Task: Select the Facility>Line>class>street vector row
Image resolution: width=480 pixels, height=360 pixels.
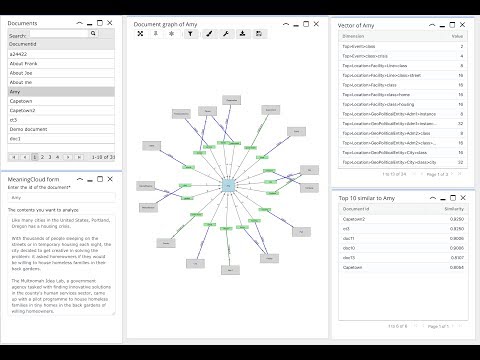Action: [x=403, y=75]
